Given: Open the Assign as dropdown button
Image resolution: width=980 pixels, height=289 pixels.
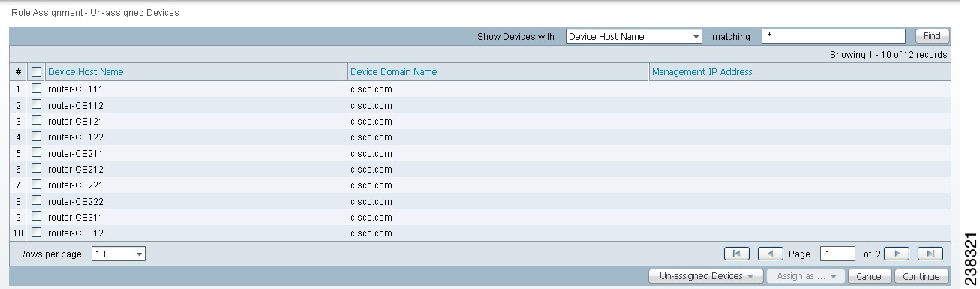Looking at the screenshot, I should tap(806, 276).
